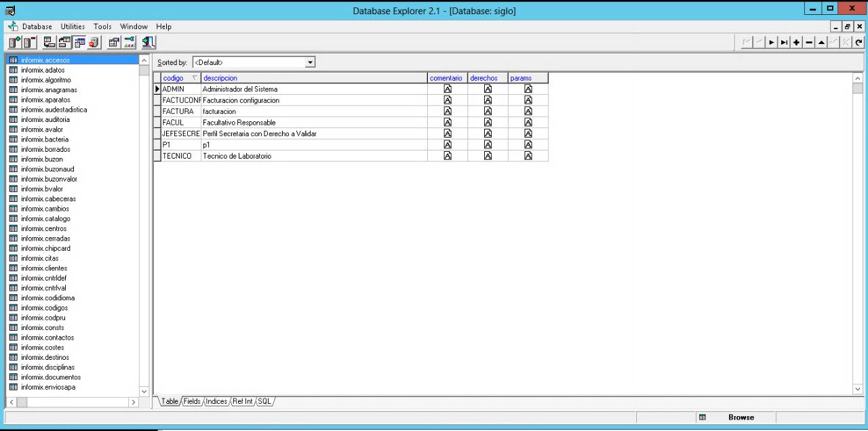Open the Tools menu
Image resolution: width=868 pixels, height=431 pixels.
click(102, 26)
